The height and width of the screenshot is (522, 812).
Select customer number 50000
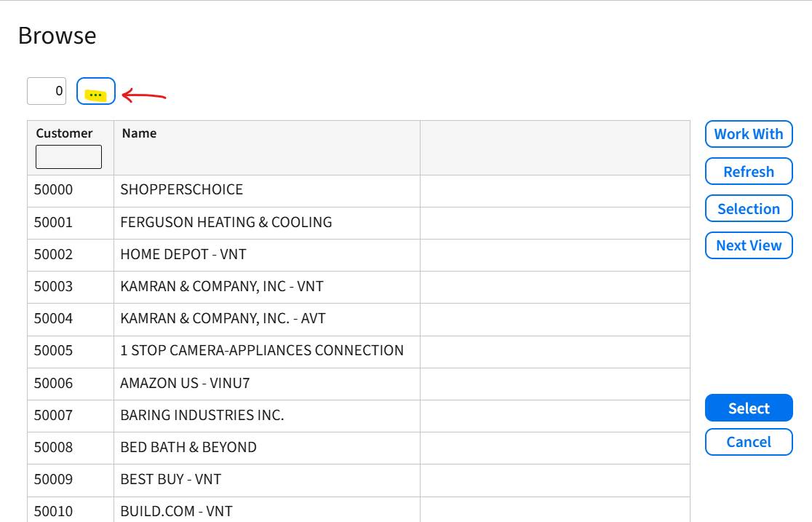point(53,190)
